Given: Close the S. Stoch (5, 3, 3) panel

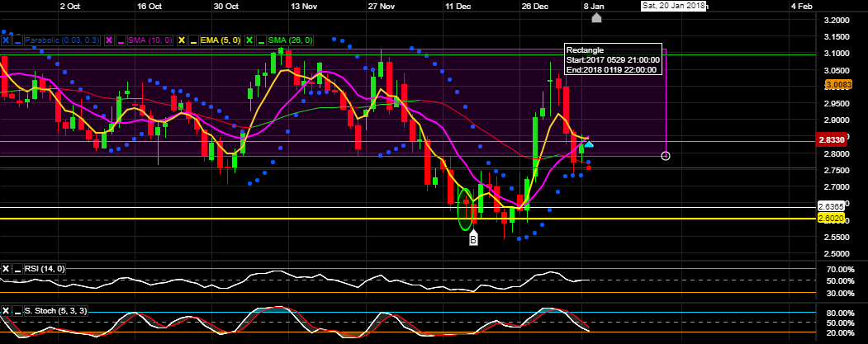Looking at the screenshot, I should tap(6, 311).
